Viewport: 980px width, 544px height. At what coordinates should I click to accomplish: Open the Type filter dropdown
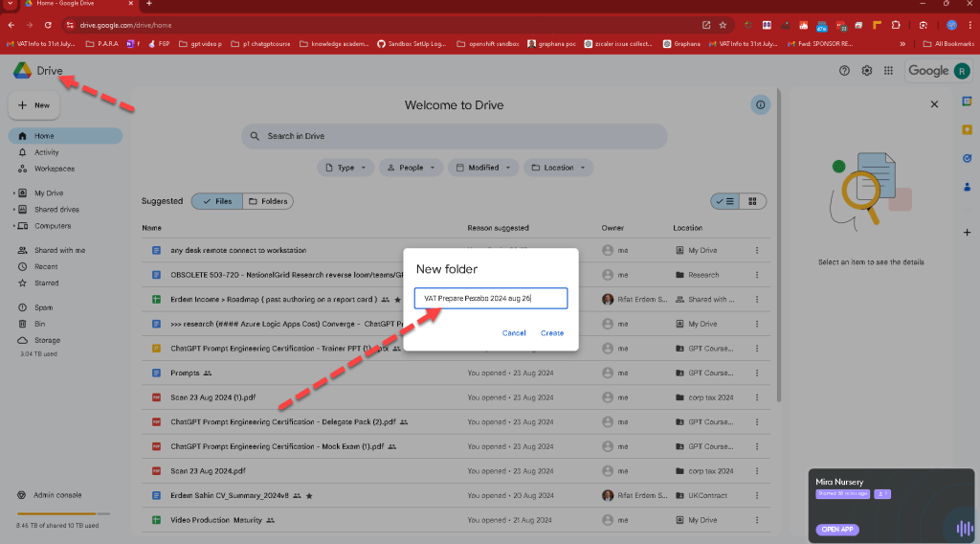pos(345,168)
